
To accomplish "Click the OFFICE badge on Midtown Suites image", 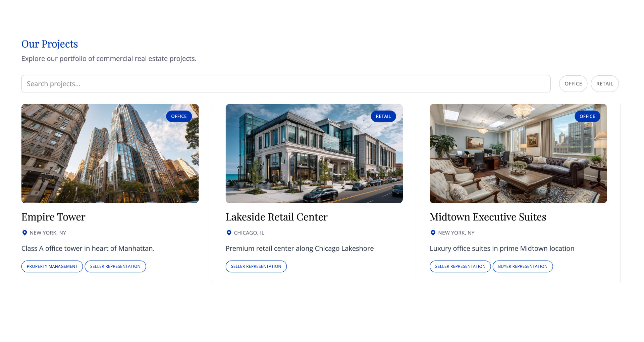I will (587, 116).
